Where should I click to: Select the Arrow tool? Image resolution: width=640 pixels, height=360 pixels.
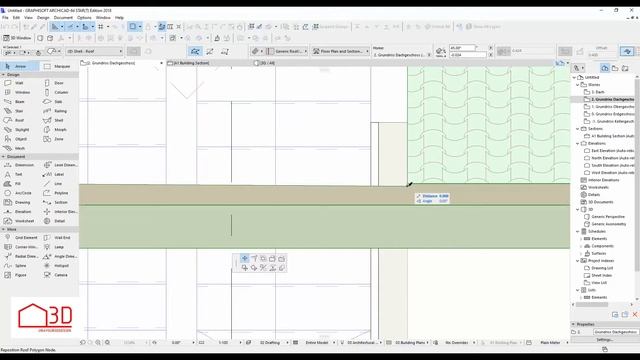pyautogui.click(x=20, y=66)
